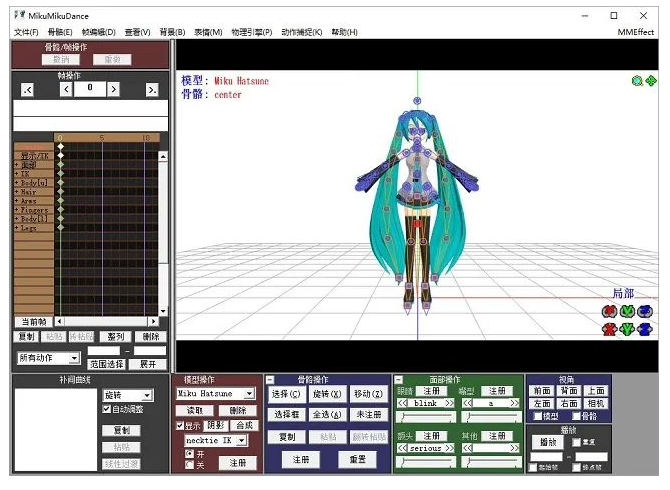
Task: Open the 文件(F) menu
Action: (x=26, y=32)
